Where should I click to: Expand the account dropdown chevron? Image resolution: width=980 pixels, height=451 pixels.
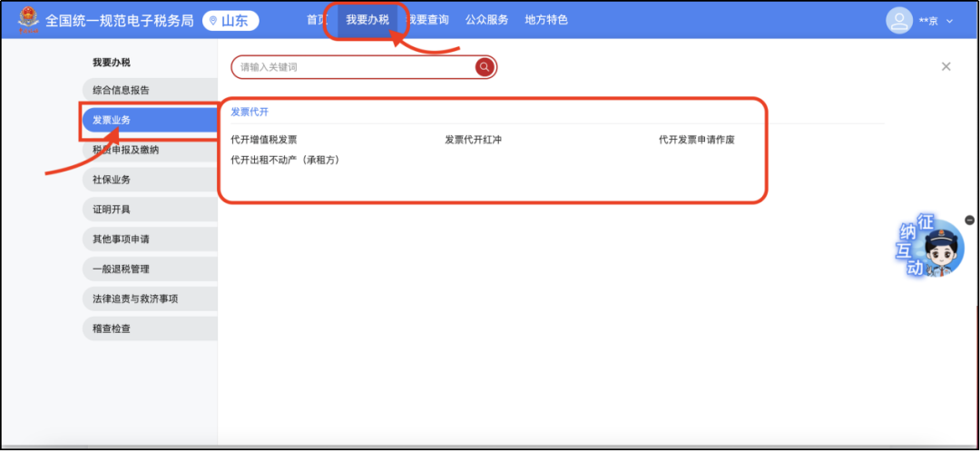tap(949, 21)
